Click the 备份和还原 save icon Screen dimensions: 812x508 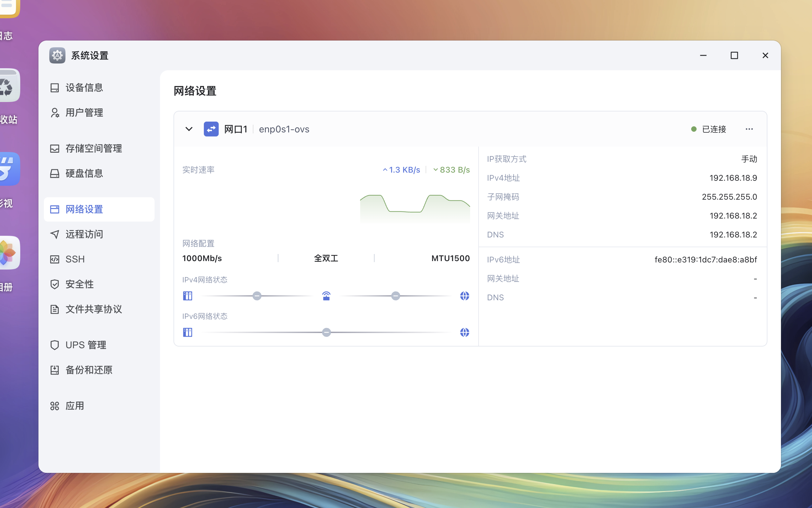(55, 370)
